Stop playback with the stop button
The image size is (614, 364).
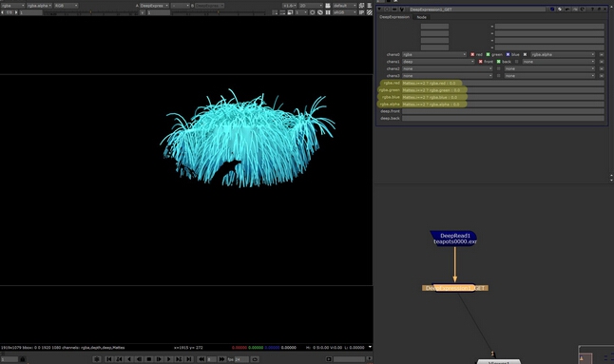(x=149, y=359)
